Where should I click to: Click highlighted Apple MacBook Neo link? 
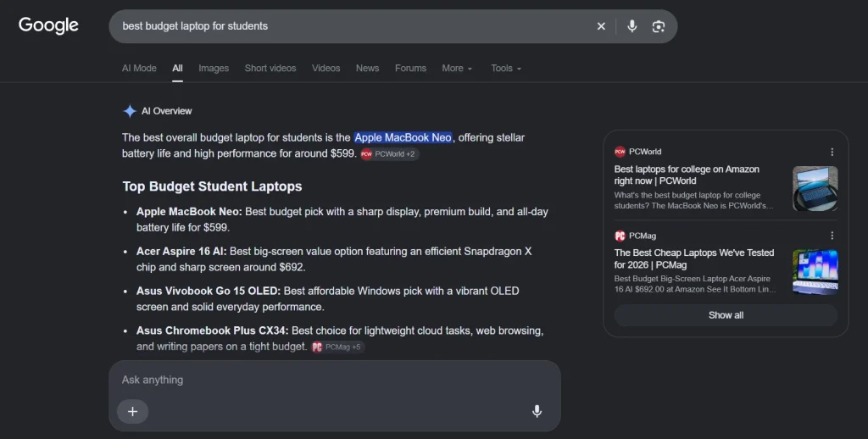[x=403, y=137]
